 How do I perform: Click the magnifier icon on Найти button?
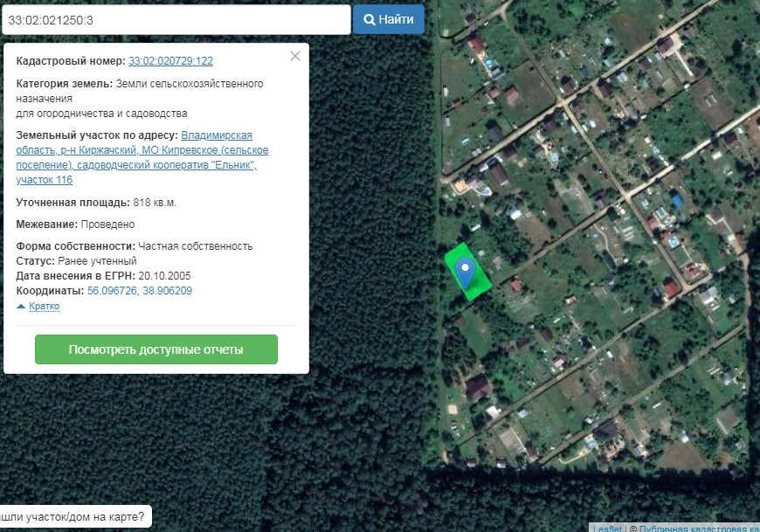click(370, 19)
